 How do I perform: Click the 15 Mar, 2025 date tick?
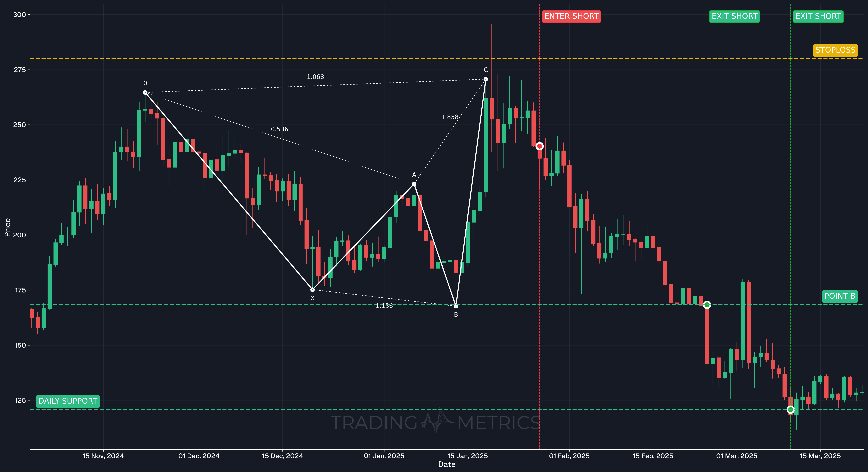tap(820, 456)
